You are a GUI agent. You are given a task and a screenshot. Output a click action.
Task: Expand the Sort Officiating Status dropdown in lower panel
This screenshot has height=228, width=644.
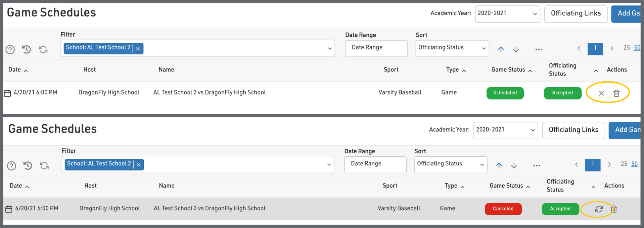[x=451, y=164]
